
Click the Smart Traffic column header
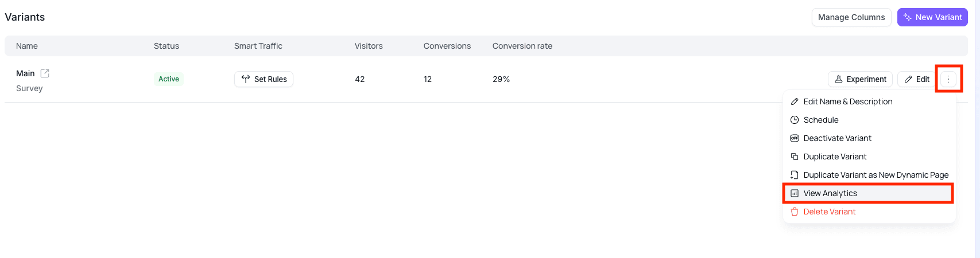point(258,46)
